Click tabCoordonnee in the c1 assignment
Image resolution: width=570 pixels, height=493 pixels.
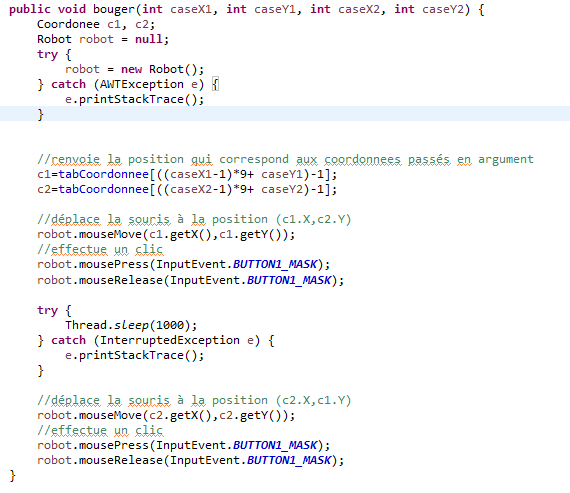(x=104, y=174)
